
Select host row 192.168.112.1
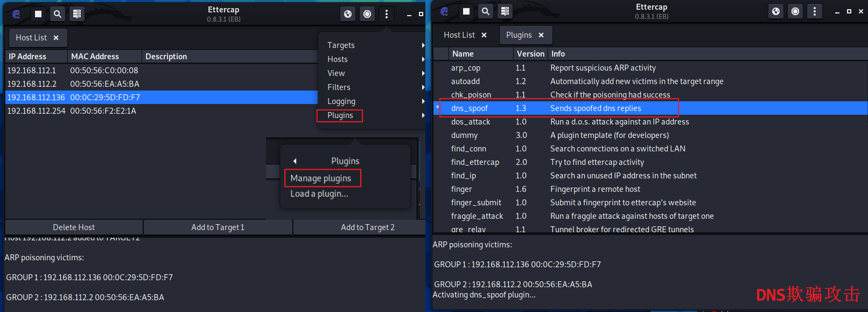pos(162,71)
